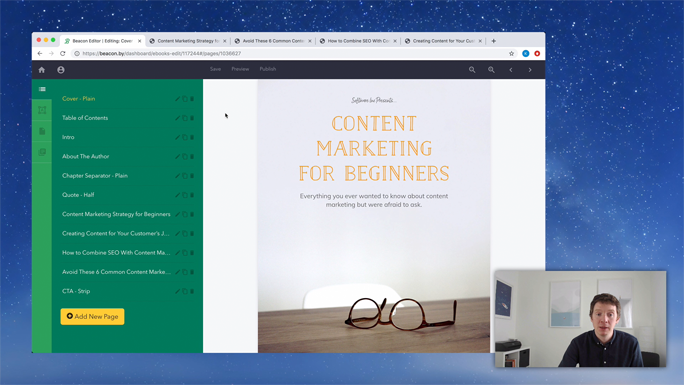
Task: Open the image library sidebar icon
Action: pos(42,152)
